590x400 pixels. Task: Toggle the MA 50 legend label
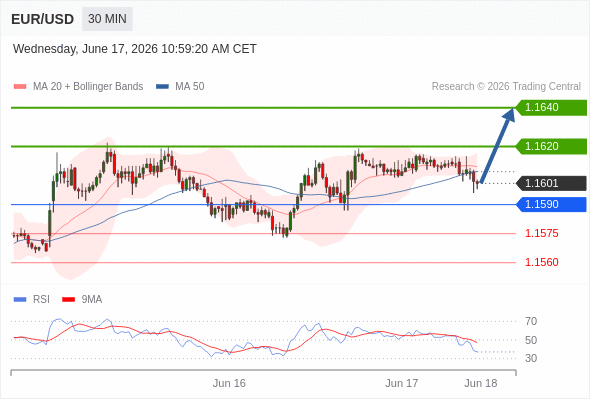(190, 87)
